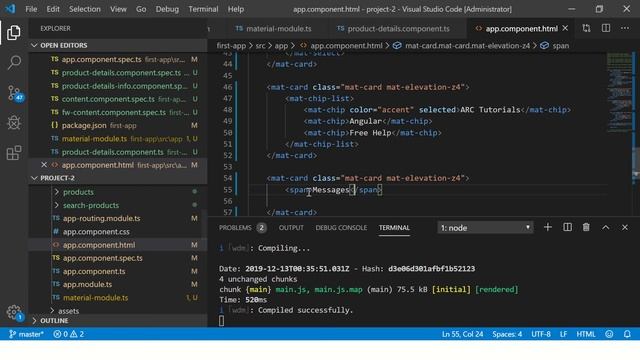Switch to the Problems panel tab
The height and width of the screenshot is (360, 640).
pos(242,228)
